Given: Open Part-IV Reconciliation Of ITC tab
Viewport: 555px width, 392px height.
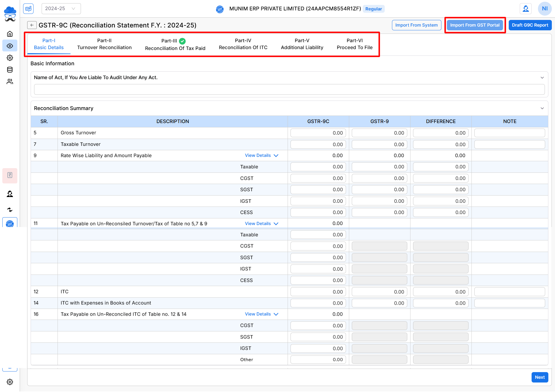Looking at the screenshot, I should click(243, 44).
